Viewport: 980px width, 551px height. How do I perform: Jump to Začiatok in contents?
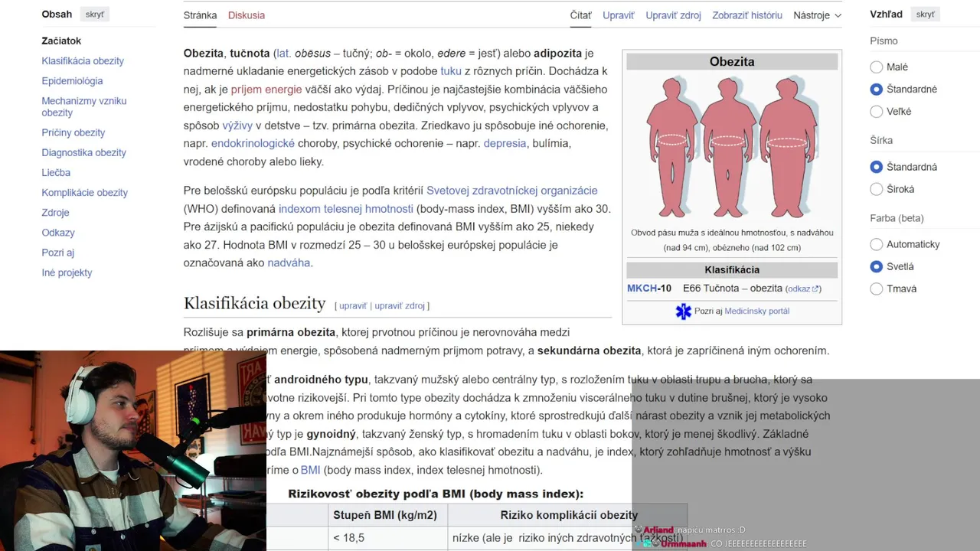click(61, 41)
